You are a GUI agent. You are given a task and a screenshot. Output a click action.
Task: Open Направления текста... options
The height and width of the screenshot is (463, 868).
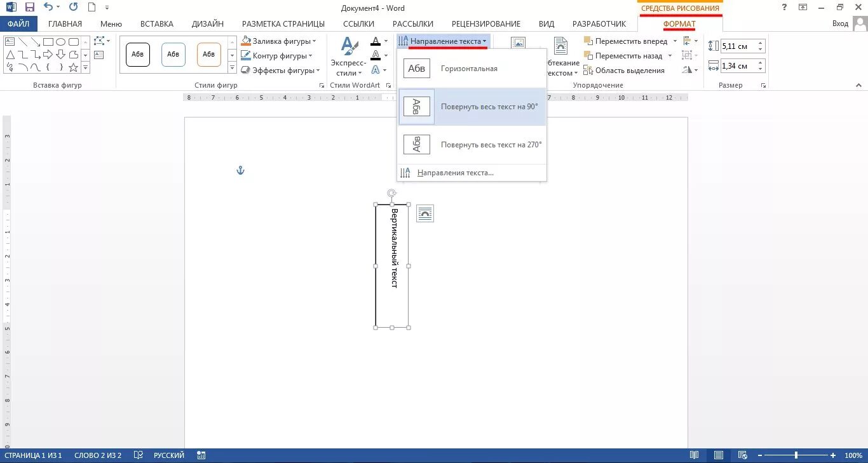click(x=471, y=173)
